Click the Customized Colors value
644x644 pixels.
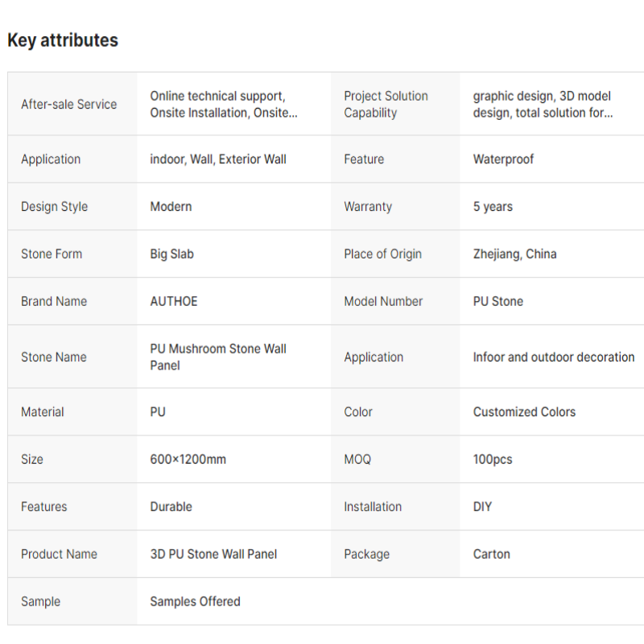(524, 412)
